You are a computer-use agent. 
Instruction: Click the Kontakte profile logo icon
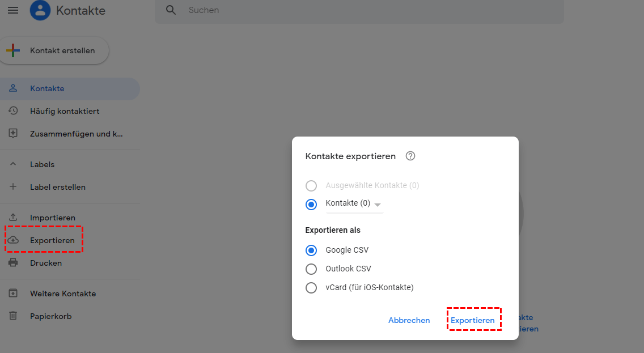click(40, 10)
